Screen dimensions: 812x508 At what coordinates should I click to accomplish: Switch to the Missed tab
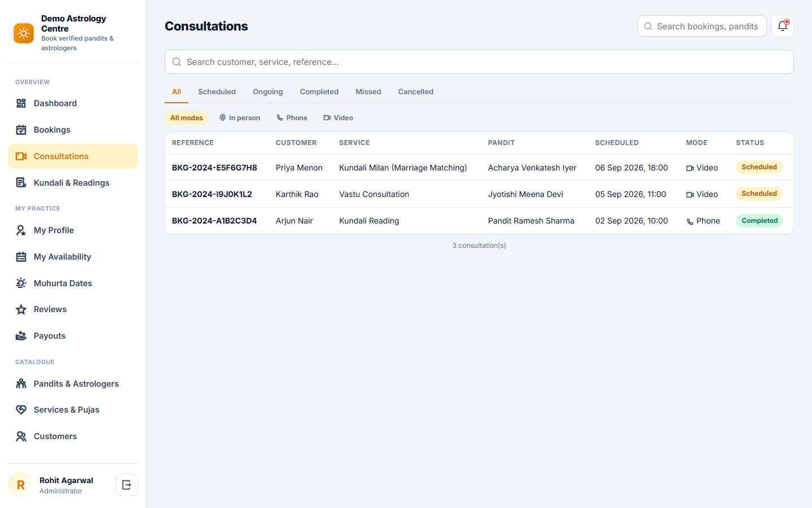368,92
